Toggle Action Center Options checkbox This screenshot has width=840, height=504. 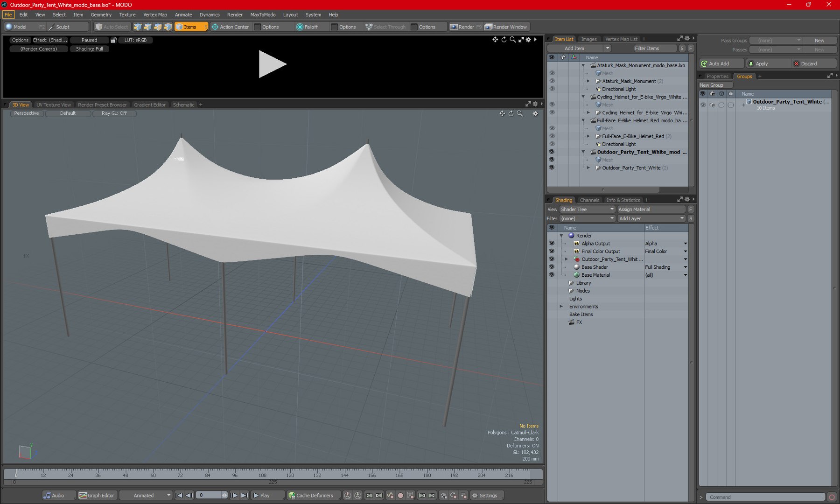(257, 27)
